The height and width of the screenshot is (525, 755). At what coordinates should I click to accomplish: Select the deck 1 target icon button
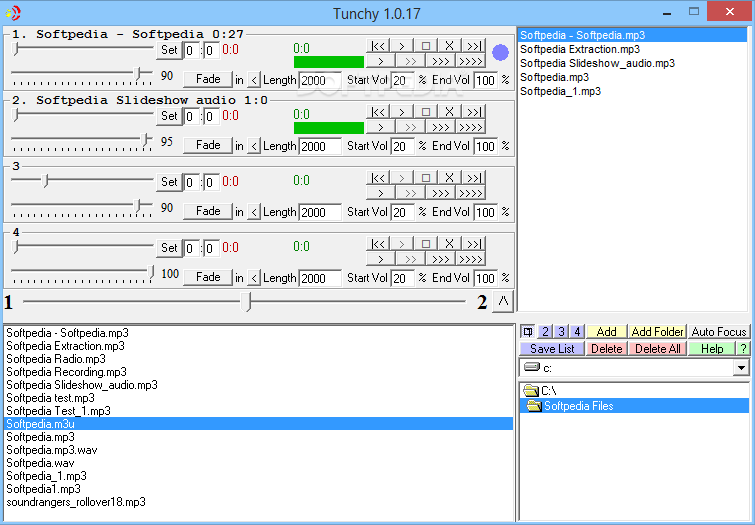[528, 331]
